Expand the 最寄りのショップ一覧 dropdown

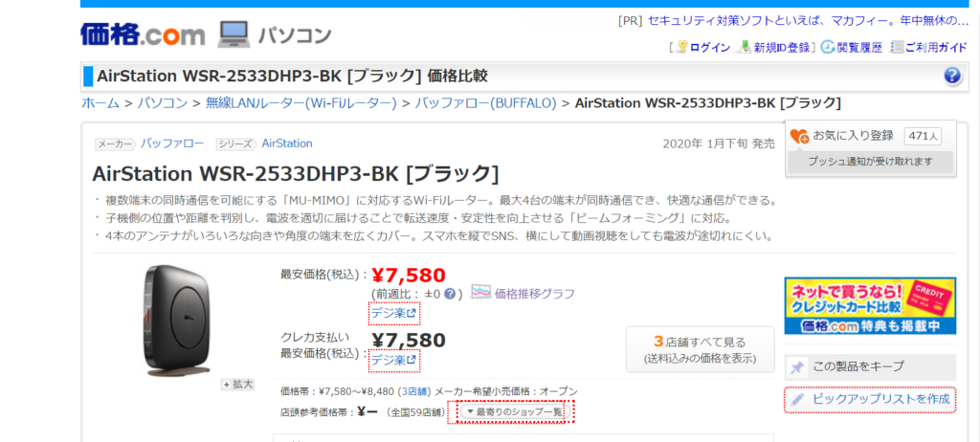pyautogui.click(x=514, y=412)
